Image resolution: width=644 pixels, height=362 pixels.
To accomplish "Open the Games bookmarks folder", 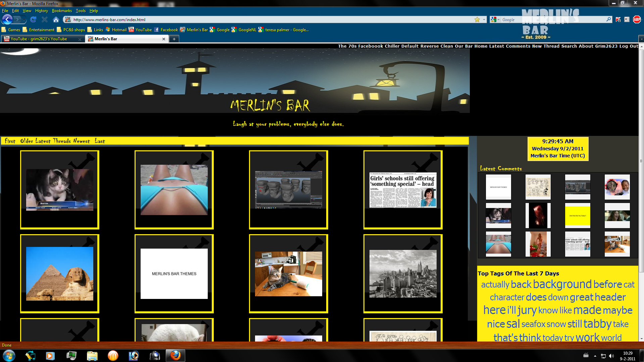I will click(x=11, y=30).
